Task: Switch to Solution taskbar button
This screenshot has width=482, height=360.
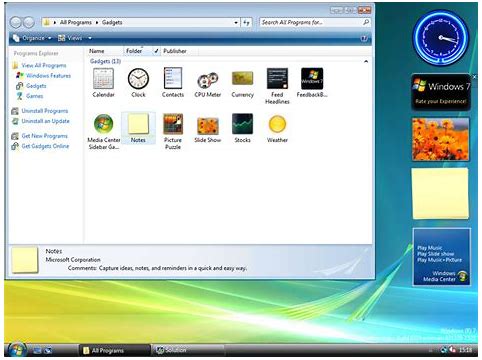Action: coord(188,350)
